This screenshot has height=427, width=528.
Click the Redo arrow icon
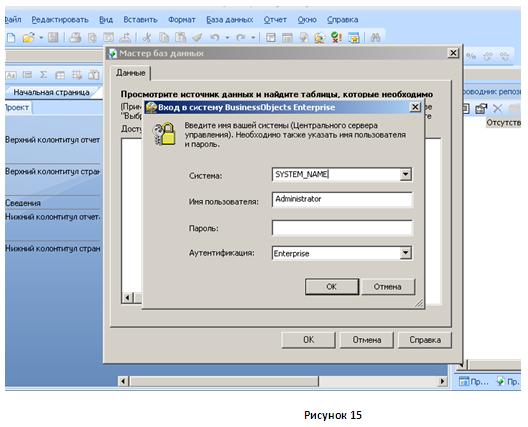pyautogui.click(x=240, y=37)
